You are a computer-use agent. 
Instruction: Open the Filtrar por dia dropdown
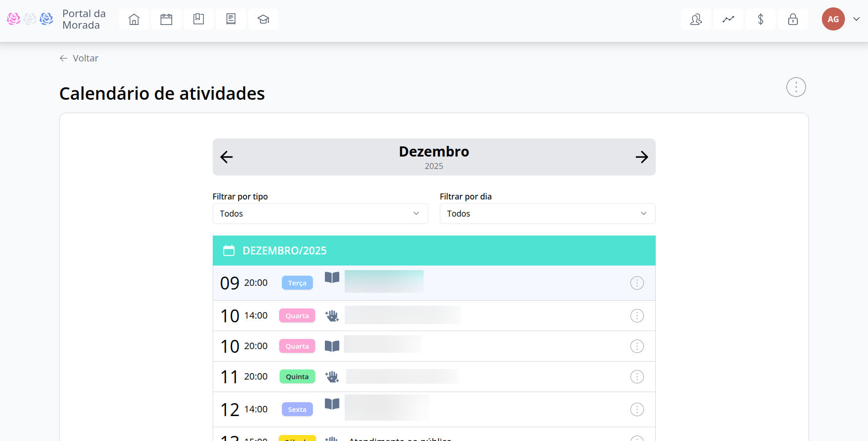tap(547, 213)
